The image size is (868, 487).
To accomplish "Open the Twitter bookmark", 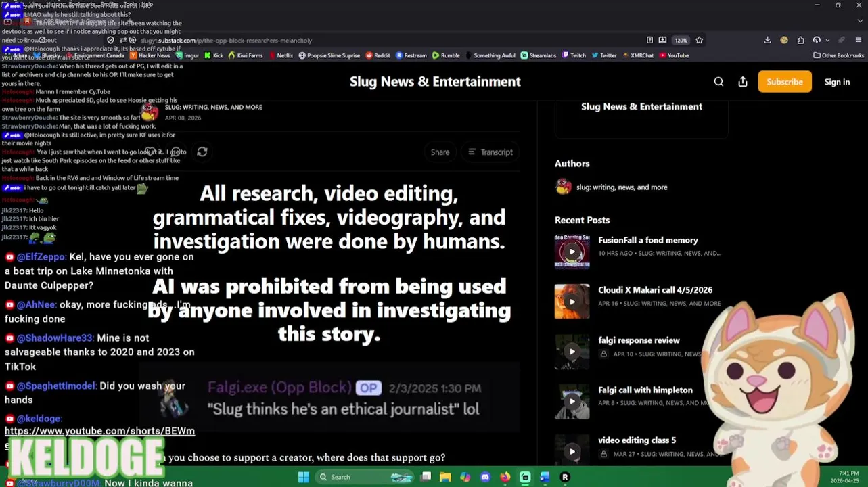I will [x=603, y=56].
